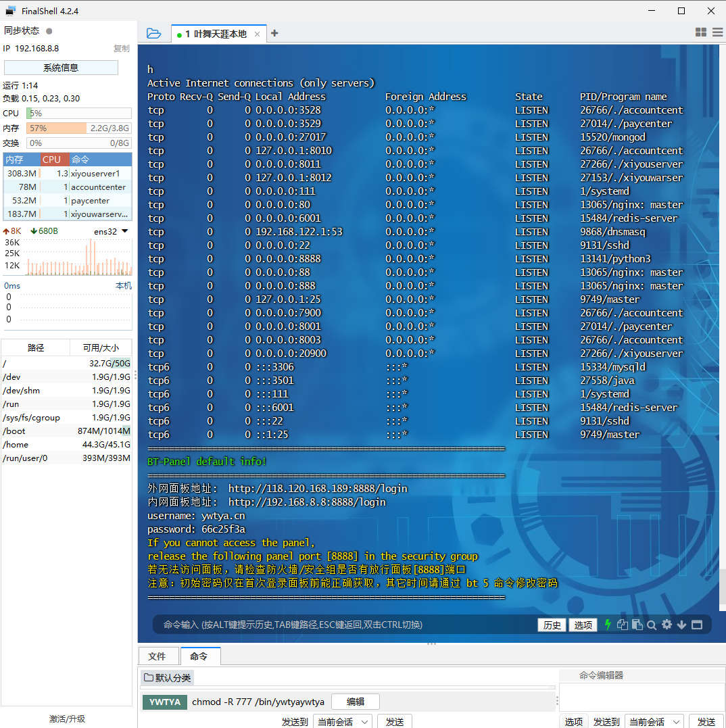
Task: Click the password value 66c25f3a
Action: pos(223,529)
